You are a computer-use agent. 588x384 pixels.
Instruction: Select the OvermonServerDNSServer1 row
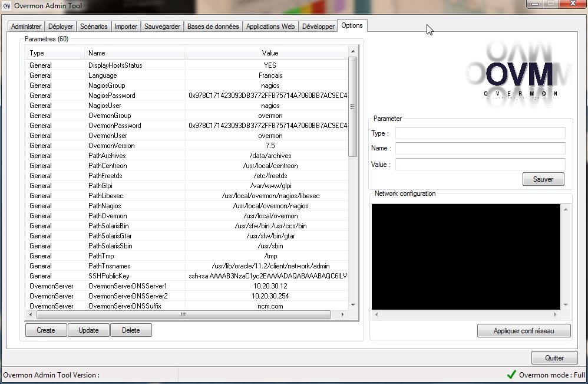[187, 286]
